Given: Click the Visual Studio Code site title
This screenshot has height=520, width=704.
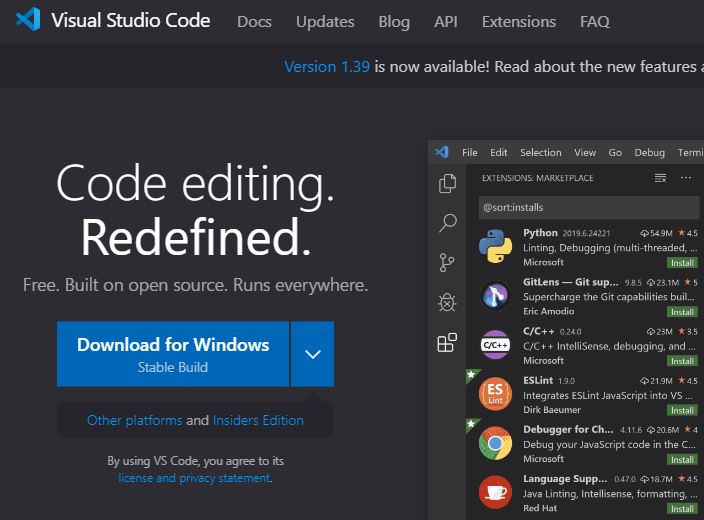Looking at the screenshot, I should [131, 20].
